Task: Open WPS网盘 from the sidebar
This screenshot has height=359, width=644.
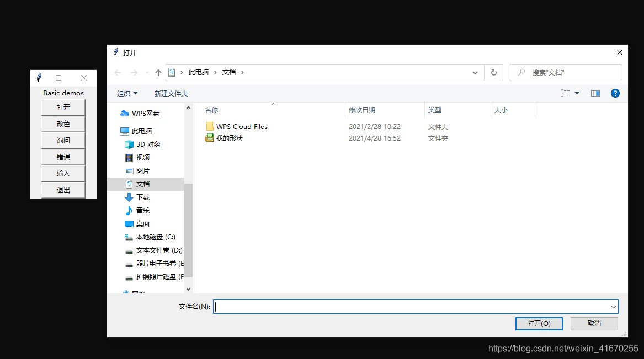Action: coord(145,113)
